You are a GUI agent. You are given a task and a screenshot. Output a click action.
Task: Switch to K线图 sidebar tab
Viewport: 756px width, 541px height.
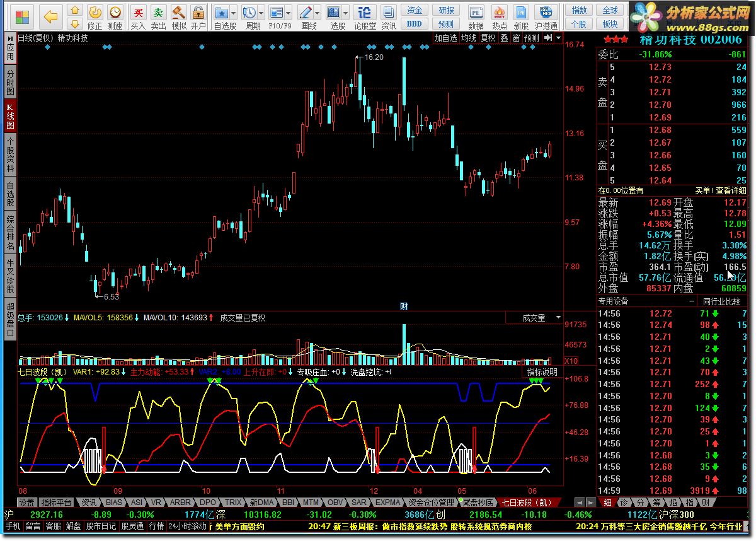(x=9, y=115)
